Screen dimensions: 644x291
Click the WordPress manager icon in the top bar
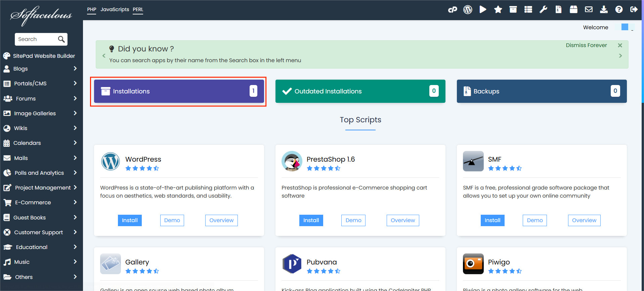[468, 10]
